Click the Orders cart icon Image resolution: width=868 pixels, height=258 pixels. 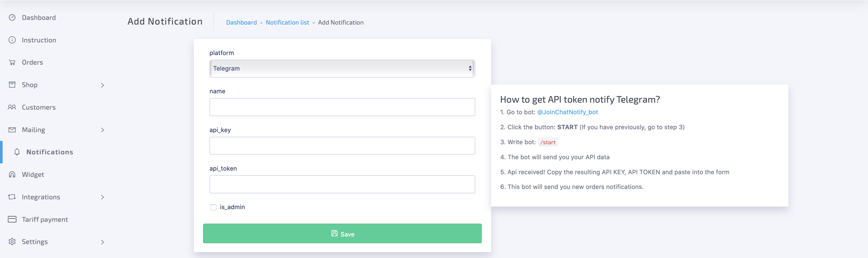point(12,62)
